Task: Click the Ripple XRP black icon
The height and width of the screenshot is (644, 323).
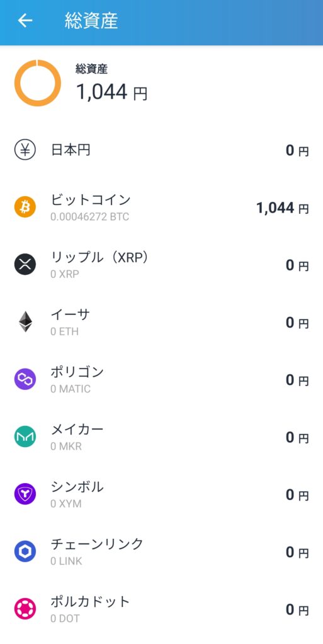Action: point(25,264)
